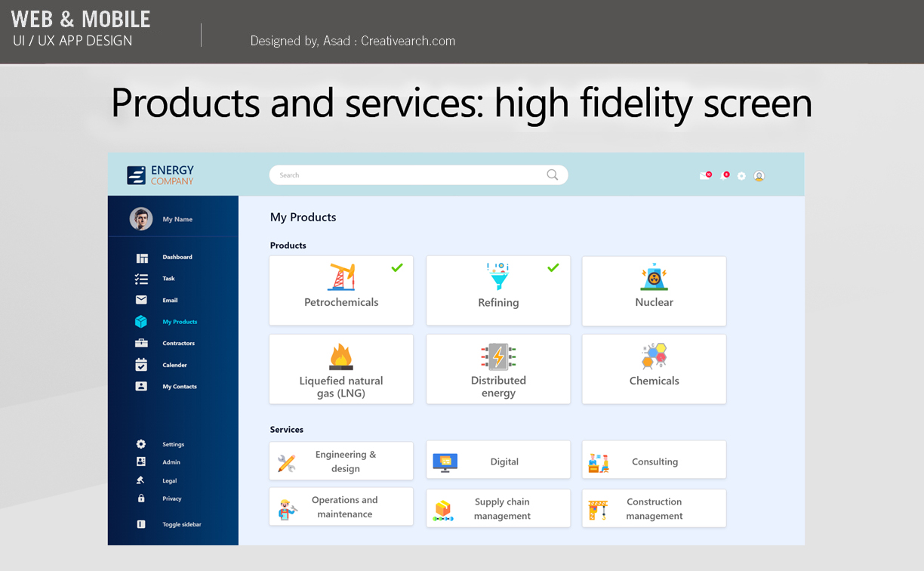This screenshot has width=924, height=571.
Task: Click the notification bell showing 8 alerts
Action: click(x=725, y=174)
